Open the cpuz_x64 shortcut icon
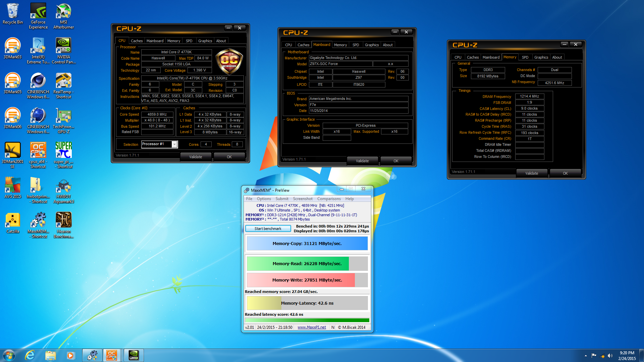The height and width of the screenshot is (362, 644). (x=38, y=155)
